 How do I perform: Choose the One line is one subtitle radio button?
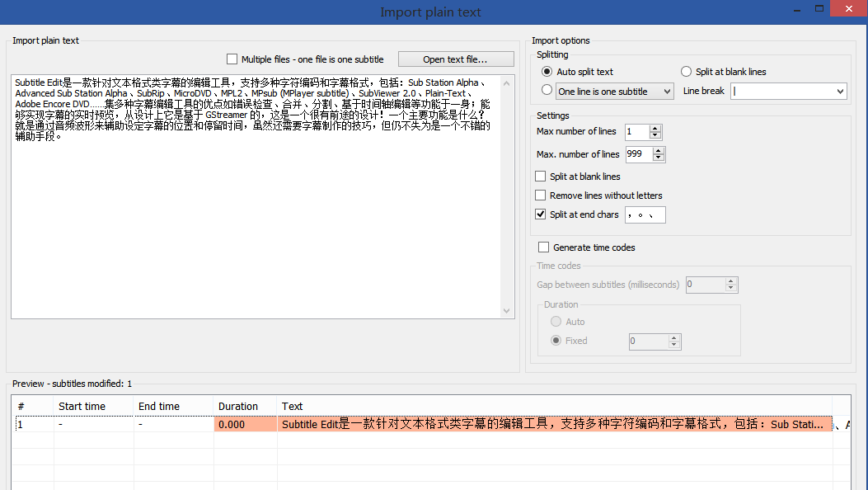pyautogui.click(x=547, y=90)
